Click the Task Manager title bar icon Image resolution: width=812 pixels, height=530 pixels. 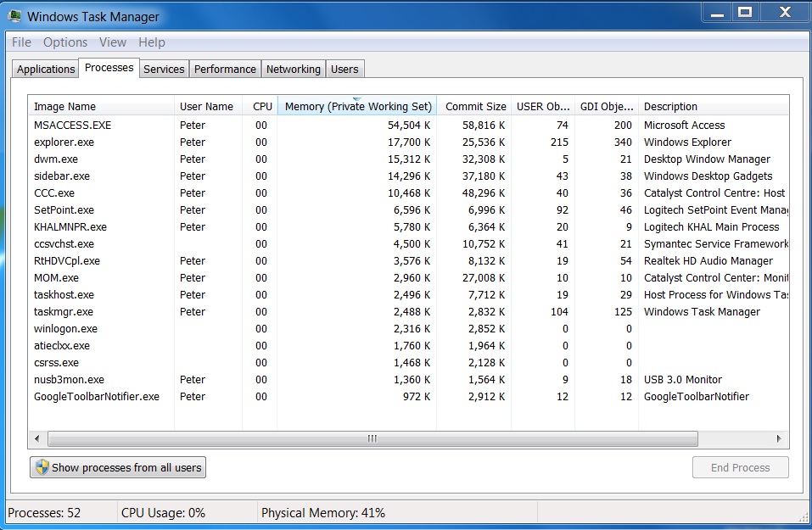tap(14, 16)
